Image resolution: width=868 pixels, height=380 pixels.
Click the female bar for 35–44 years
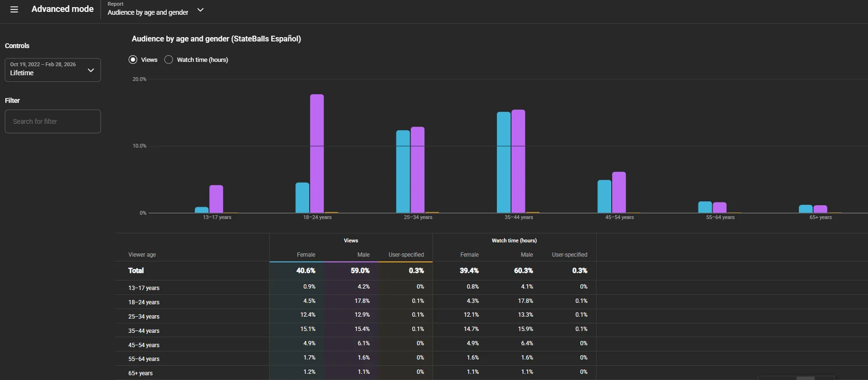click(x=504, y=162)
